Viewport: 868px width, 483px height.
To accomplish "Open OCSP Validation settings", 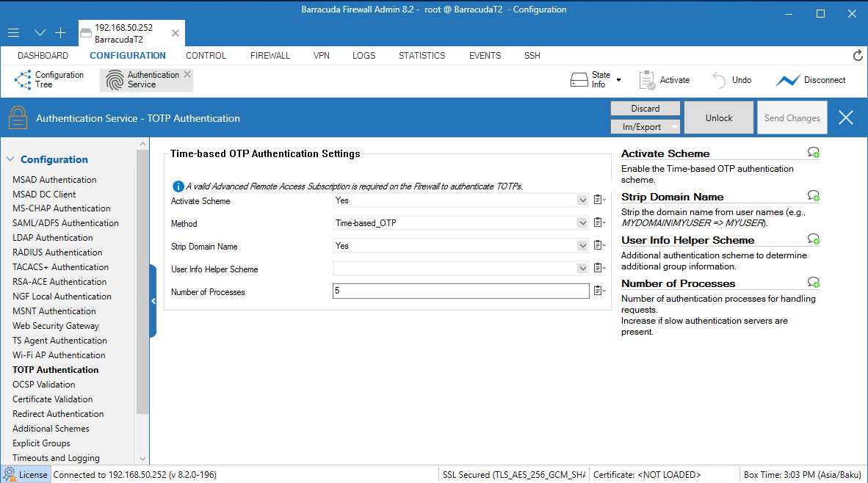I will pyautogui.click(x=44, y=385).
